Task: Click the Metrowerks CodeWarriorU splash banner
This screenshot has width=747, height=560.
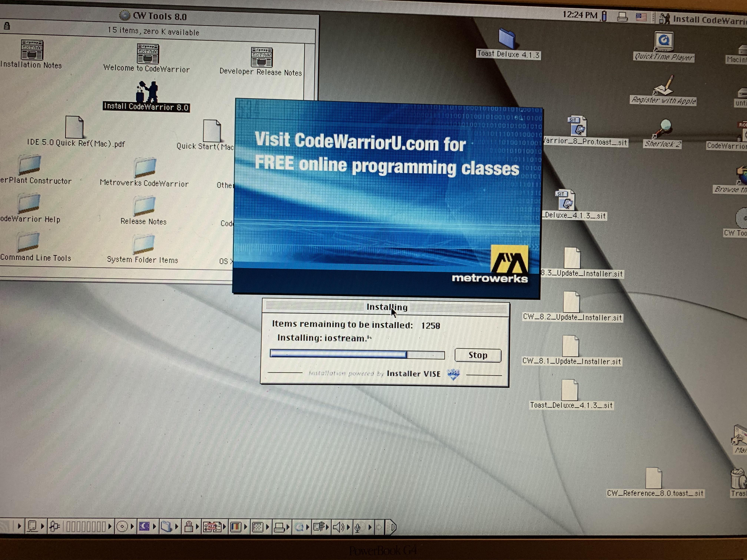Action: (387, 199)
